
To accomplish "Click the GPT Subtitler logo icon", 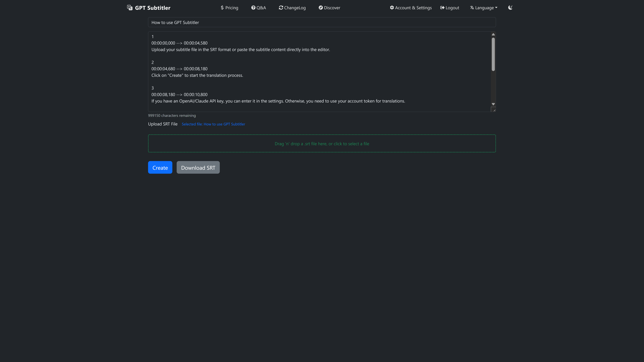I will [x=130, y=7].
